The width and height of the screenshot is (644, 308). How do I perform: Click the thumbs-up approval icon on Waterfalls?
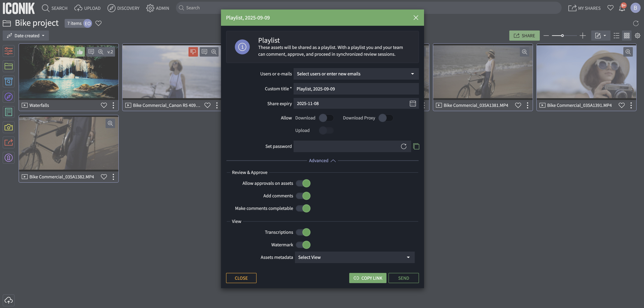tap(80, 52)
